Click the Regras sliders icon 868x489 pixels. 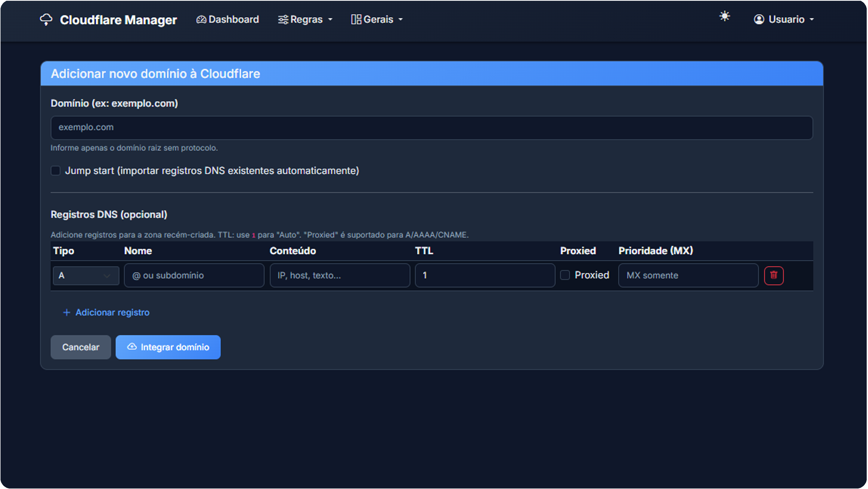pos(283,20)
